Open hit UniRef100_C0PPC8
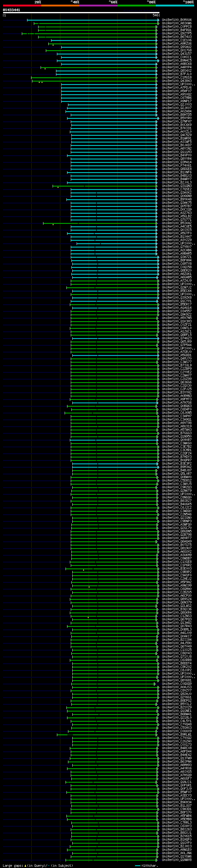This screenshot has width=197, height=868. click(x=177, y=26)
